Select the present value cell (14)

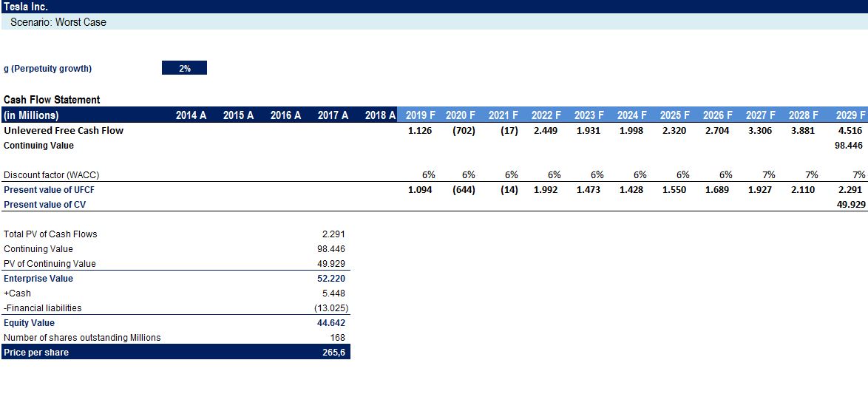pos(509,190)
